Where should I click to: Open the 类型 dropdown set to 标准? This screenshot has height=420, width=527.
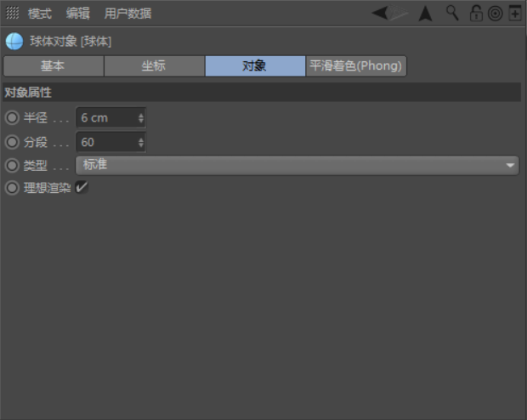[x=297, y=165]
